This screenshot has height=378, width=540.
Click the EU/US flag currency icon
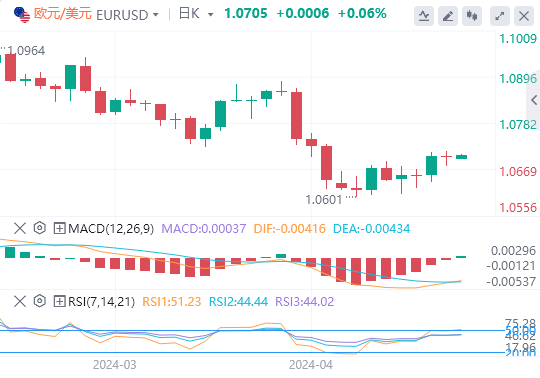click(x=22, y=14)
